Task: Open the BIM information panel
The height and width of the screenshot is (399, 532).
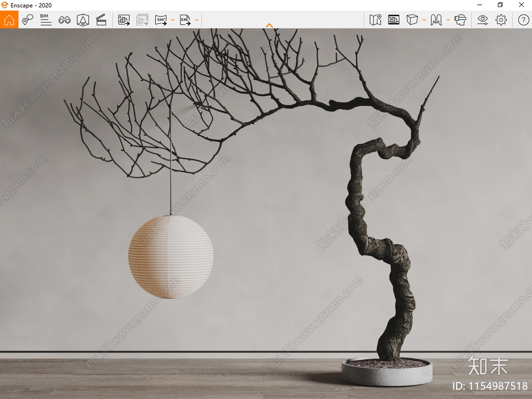Action: click(46, 20)
